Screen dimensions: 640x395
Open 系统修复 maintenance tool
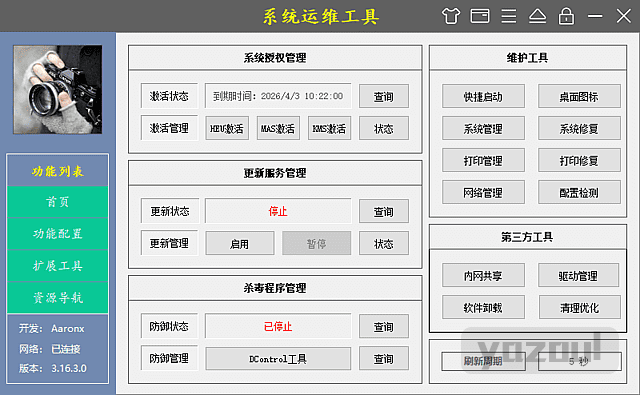579,129
